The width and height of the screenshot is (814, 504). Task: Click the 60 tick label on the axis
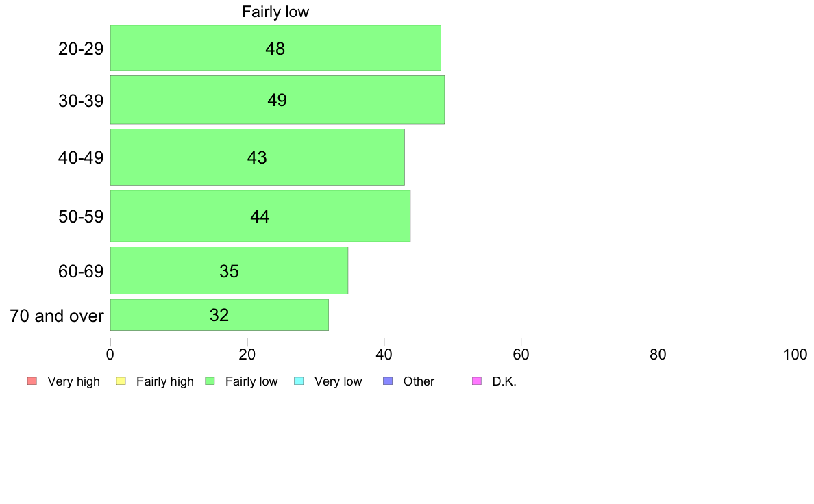[521, 355]
